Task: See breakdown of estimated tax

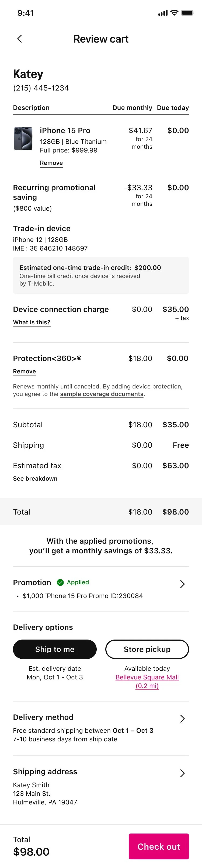Action: (35, 478)
